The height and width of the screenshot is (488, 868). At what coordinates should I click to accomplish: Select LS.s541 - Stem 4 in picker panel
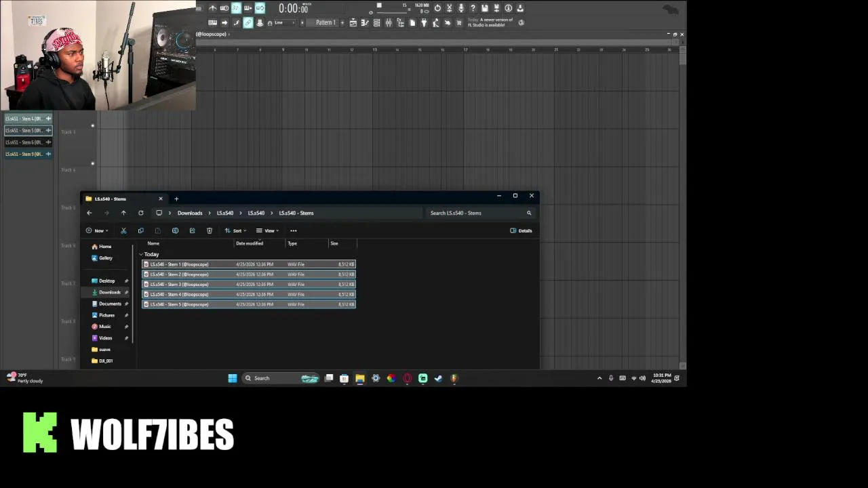point(28,119)
